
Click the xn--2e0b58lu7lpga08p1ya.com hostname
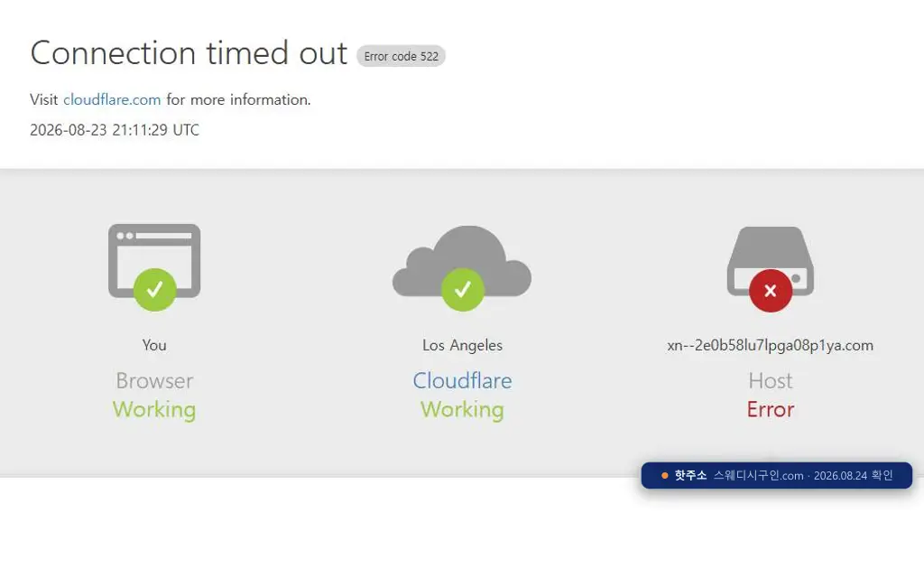(x=771, y=345)
